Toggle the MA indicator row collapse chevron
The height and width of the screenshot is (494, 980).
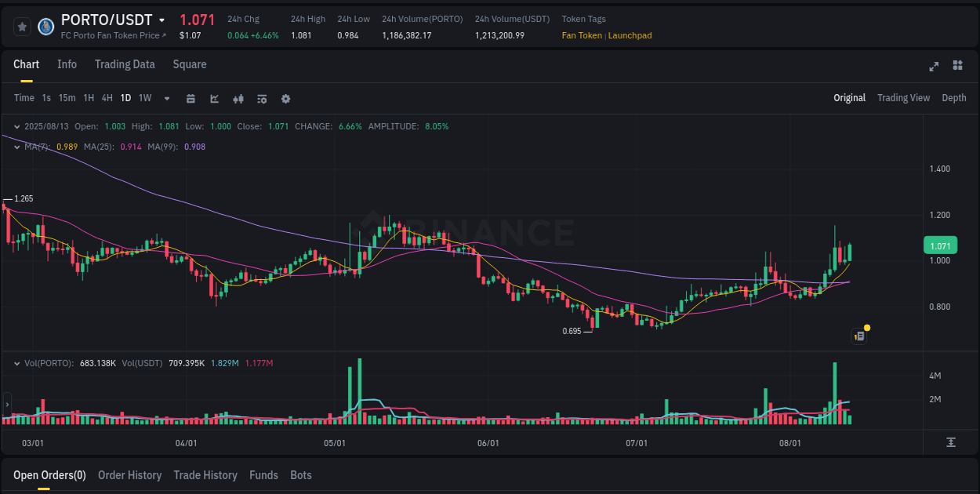point(16,147)
